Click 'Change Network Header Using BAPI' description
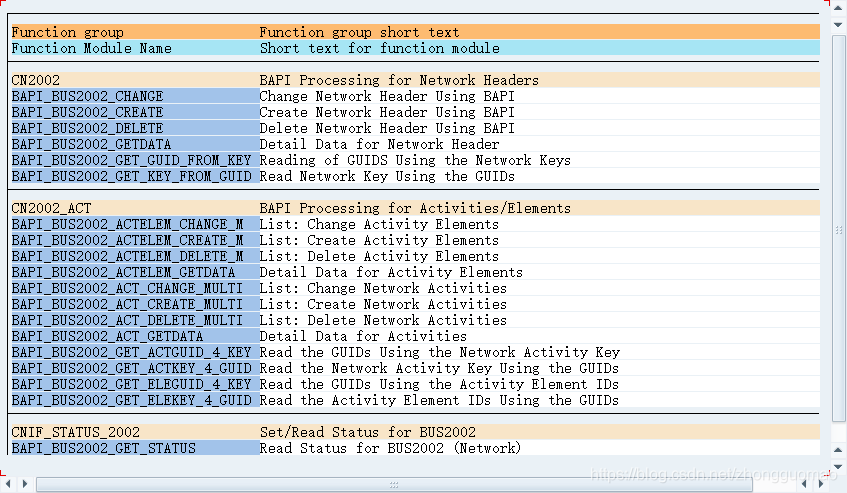The image size is (847, 493). 387,97
